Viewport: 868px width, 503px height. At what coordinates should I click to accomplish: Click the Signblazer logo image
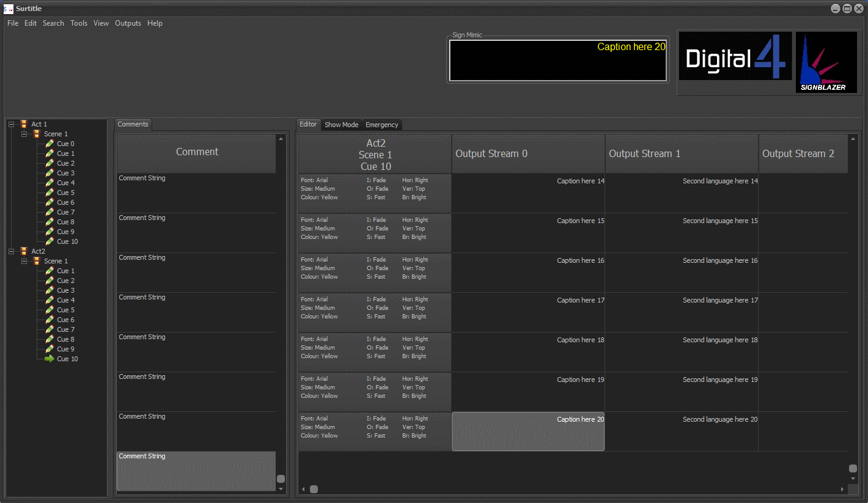coord(826,62)
